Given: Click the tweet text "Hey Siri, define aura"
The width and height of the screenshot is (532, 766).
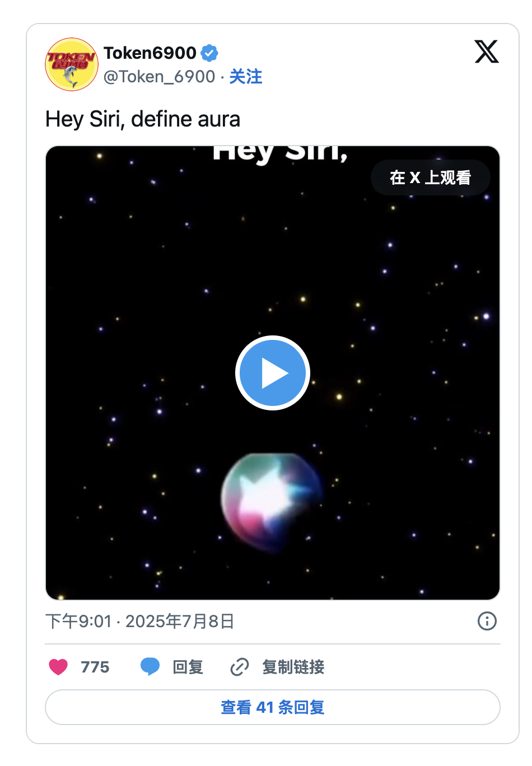Looking at the screenshot, I should pyautogui.click(x=143, y=119).
